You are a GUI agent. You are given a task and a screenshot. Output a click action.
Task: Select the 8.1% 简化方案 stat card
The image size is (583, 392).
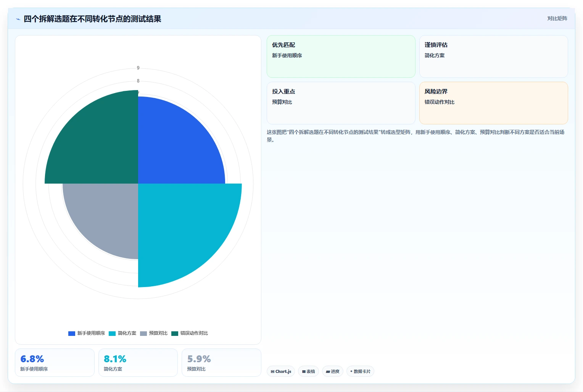click(138, 363)
